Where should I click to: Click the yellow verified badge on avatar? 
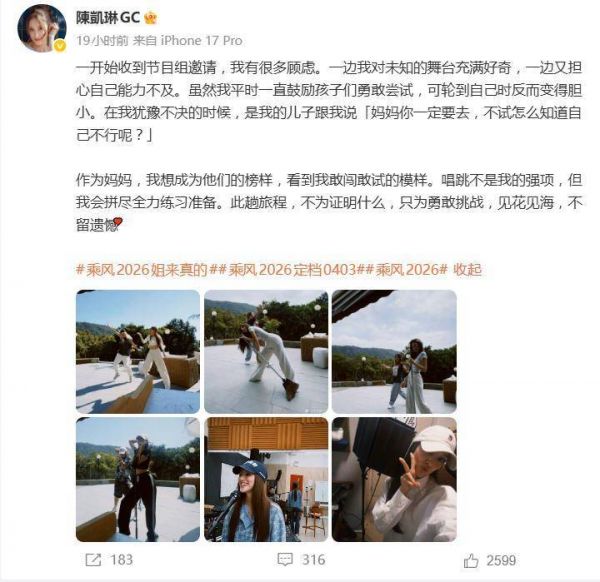point(60,46)
